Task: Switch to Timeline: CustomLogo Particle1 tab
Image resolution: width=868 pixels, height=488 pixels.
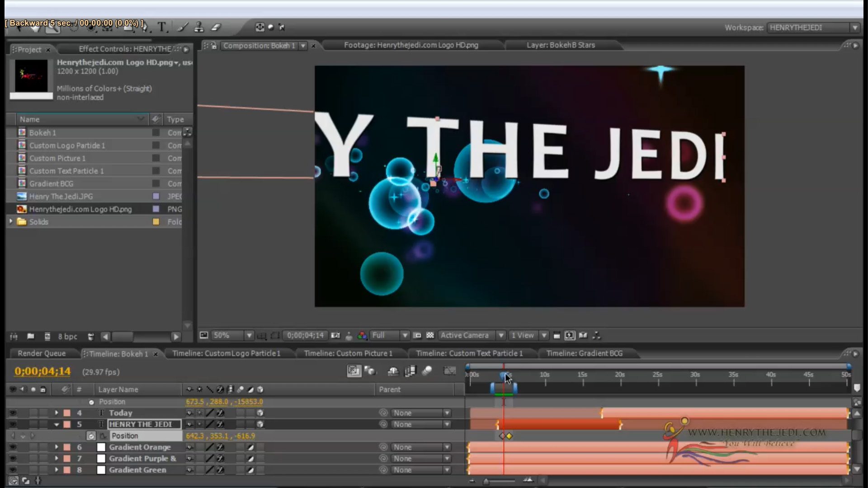Action: tap(226, 353)
